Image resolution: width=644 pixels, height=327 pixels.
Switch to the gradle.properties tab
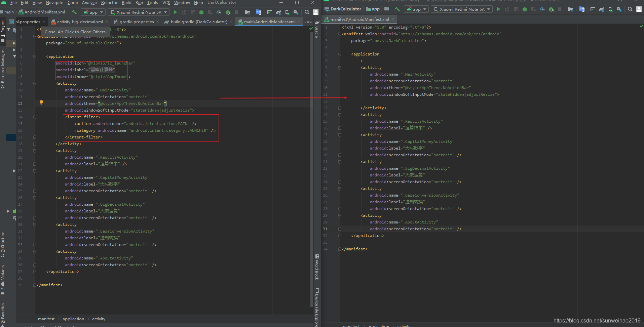(137, 22)
